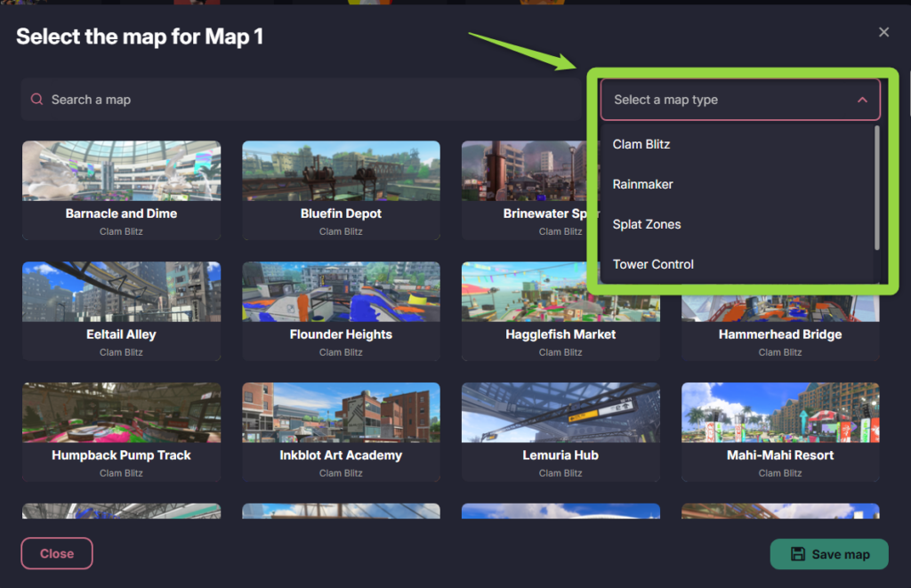Choose Clam Blitz from the dropdown
Screen dimensions: 911x588
(641, 144)
